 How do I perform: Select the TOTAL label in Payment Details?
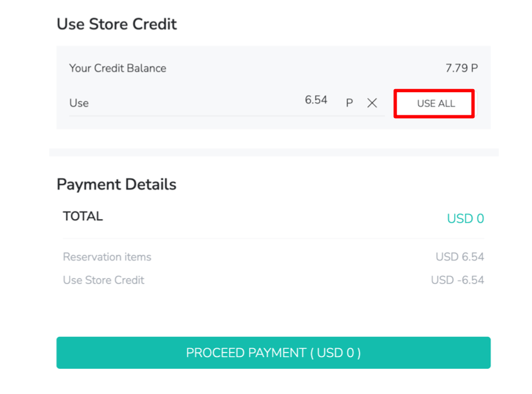point(82,216)
